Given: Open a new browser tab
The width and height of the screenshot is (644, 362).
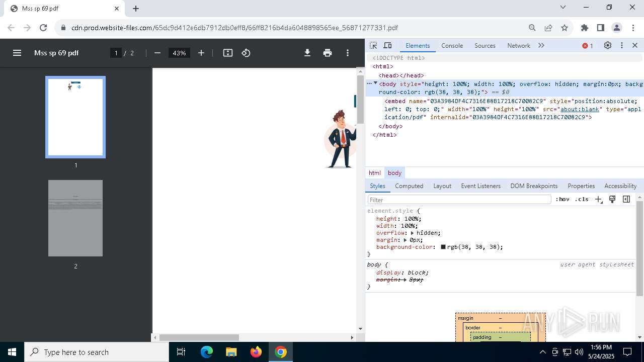Looking at the screenshot, I should (136, 9).
